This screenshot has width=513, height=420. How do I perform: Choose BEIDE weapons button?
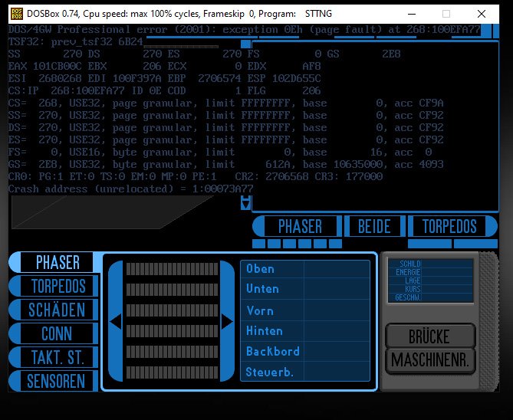click(x=374, y=226)
